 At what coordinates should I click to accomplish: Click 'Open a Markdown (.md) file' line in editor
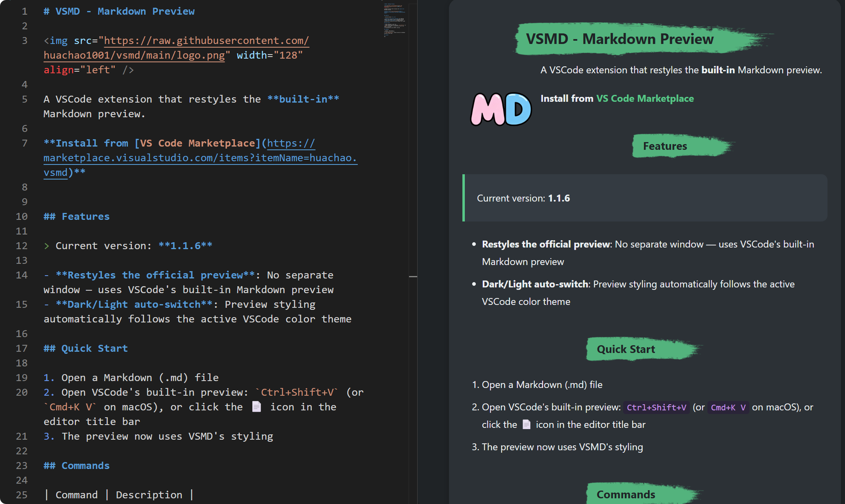tap(131, 378)
